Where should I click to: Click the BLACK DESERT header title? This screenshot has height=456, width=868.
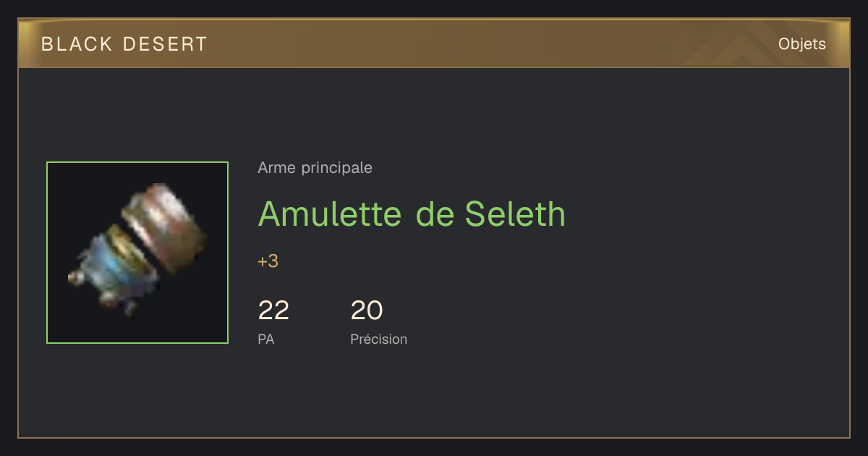(124, 44)
